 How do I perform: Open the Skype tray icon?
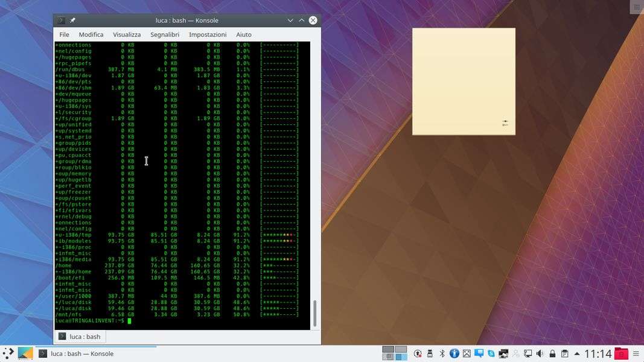tap(491, 354)
